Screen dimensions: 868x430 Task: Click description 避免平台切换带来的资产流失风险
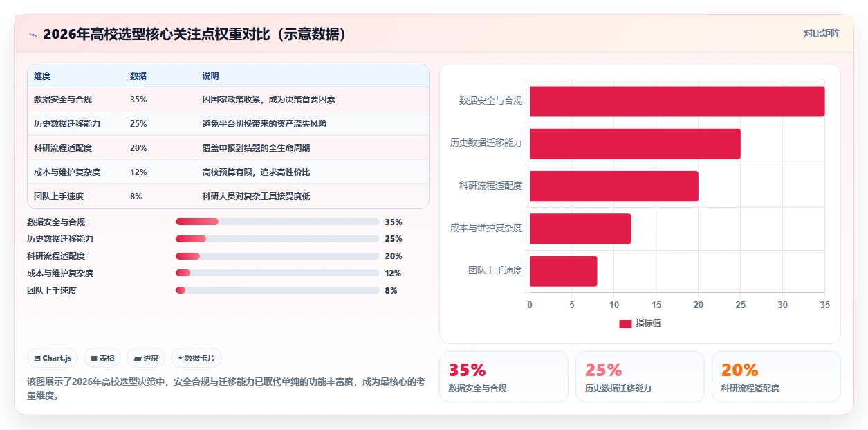pos(264,124)
